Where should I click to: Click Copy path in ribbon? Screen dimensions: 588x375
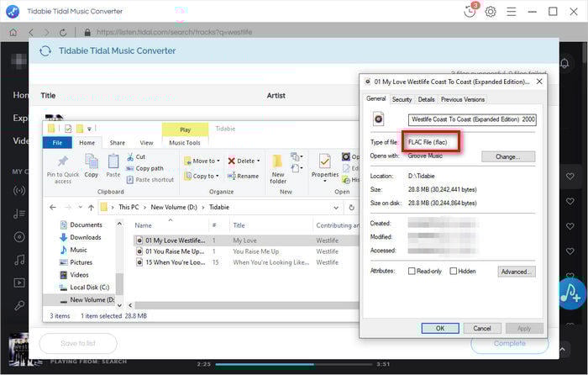click(144, 168)
